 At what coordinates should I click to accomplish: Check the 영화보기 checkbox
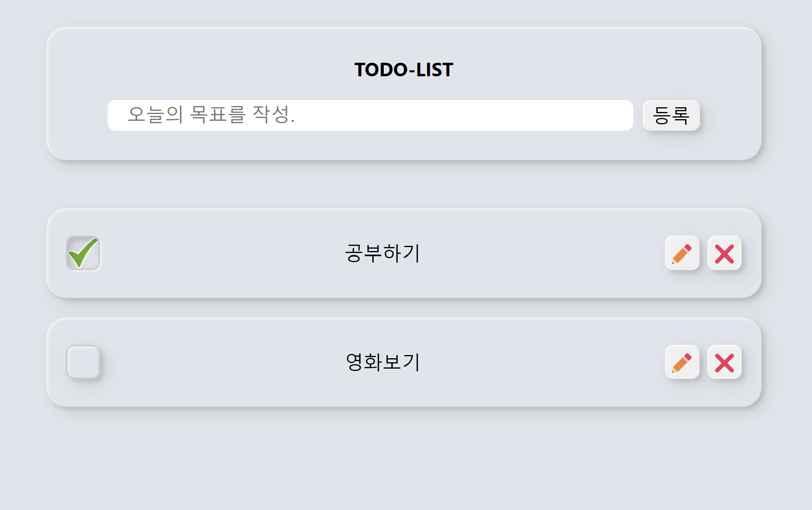coord(83,362)
